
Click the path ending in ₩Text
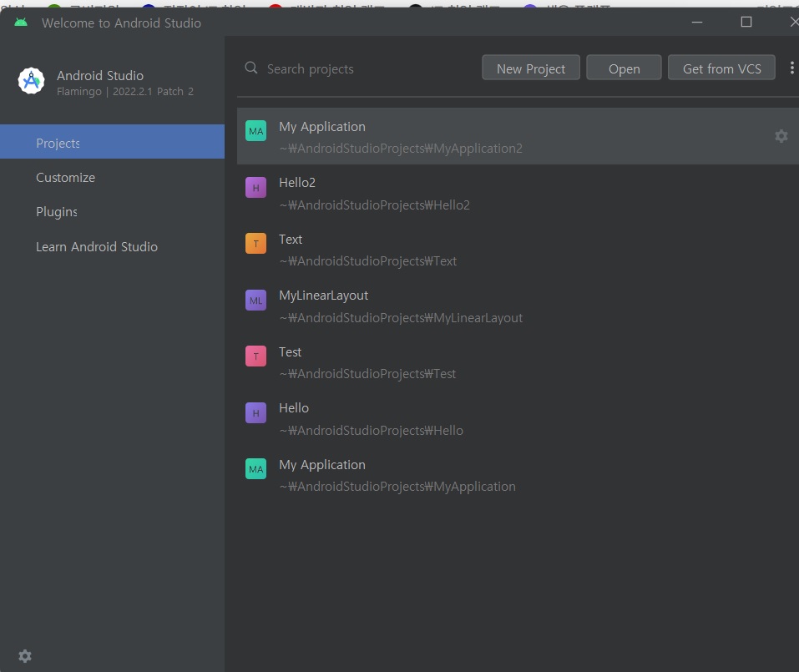[x=368, y=261]
